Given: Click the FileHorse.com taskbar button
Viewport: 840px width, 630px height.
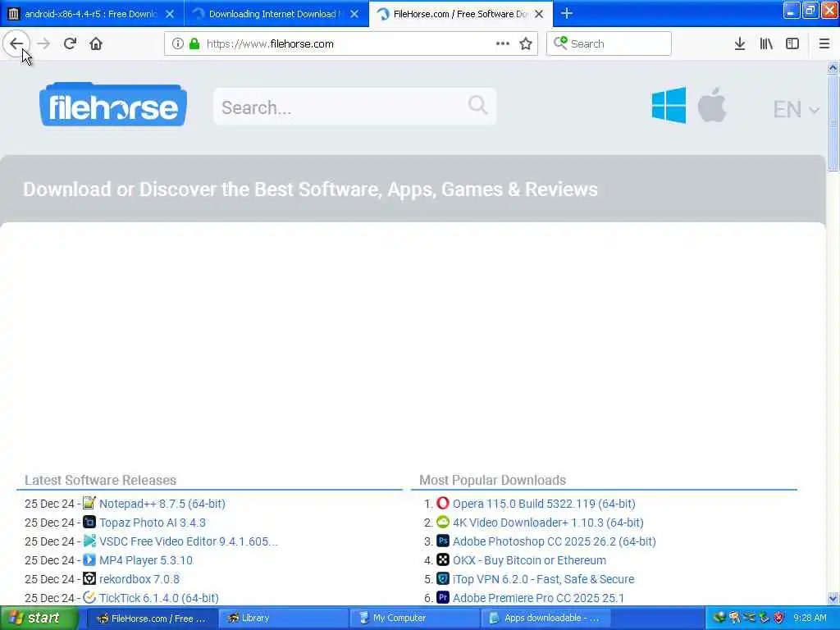Looking at the screenshot, I should tap(152, 619).
